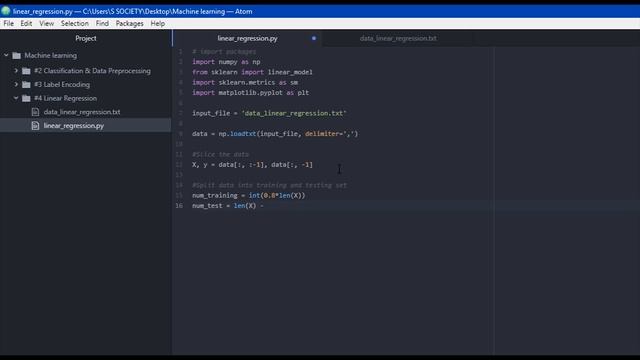Select the #4 Linear Regression label
The height and width of the screenshot is (360, 640).
pyautogui.click(x=66, y=98)
